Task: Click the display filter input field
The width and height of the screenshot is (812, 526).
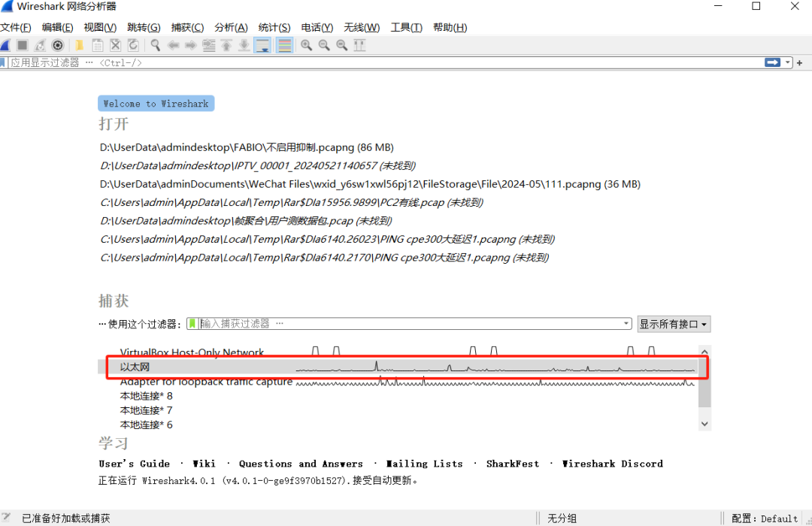Action: 386,62
